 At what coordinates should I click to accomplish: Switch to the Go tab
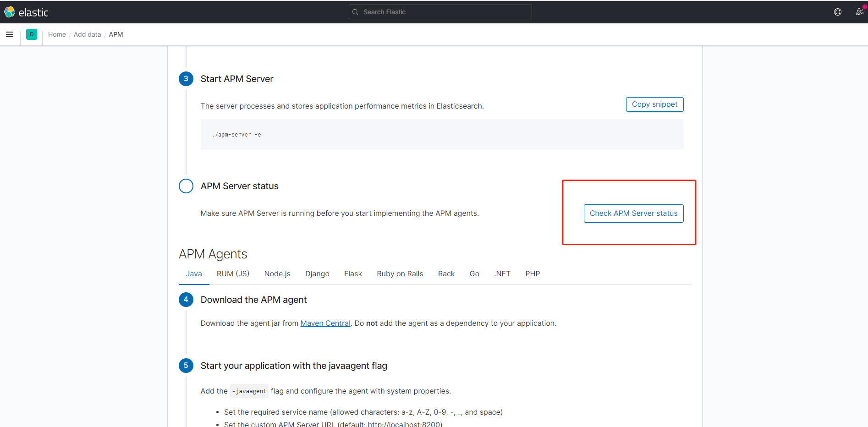pos(474,274)
